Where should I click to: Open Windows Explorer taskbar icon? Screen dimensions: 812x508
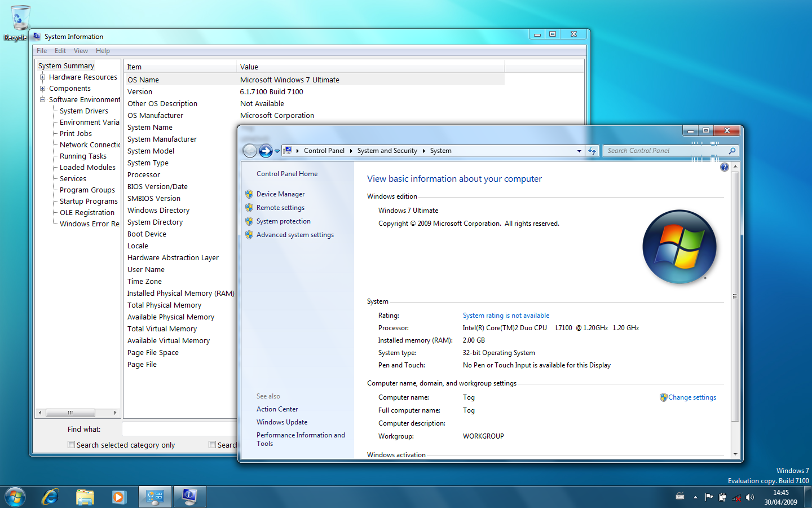[85, 497]
